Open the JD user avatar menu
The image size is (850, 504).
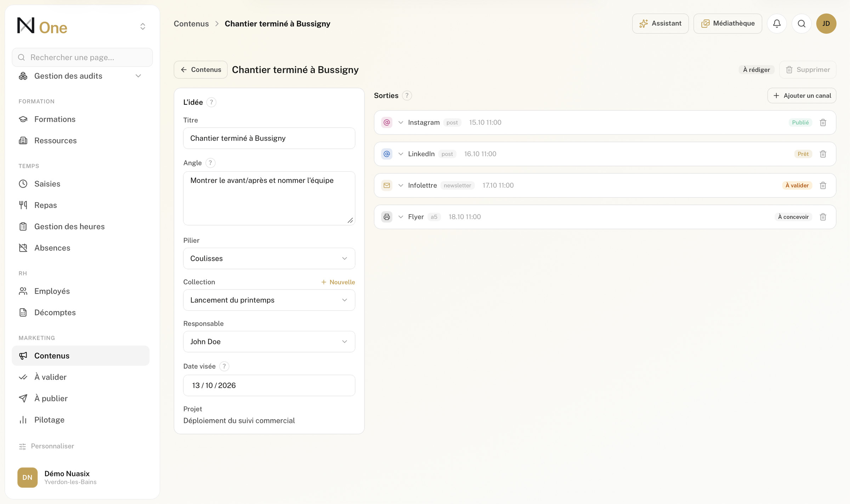(826, 23)
